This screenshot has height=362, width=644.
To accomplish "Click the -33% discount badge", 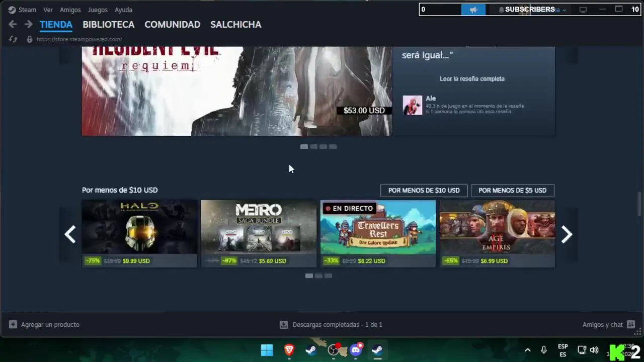I will 331,261.
